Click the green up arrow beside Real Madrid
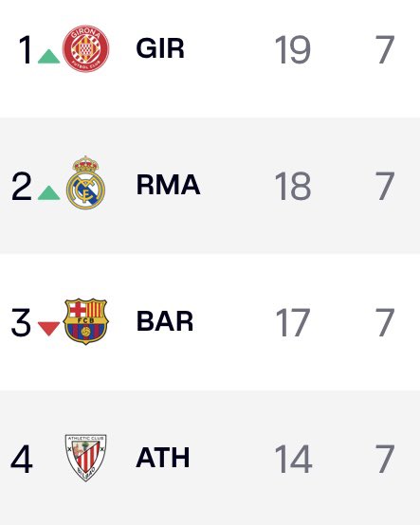 (x=49, y=193)
